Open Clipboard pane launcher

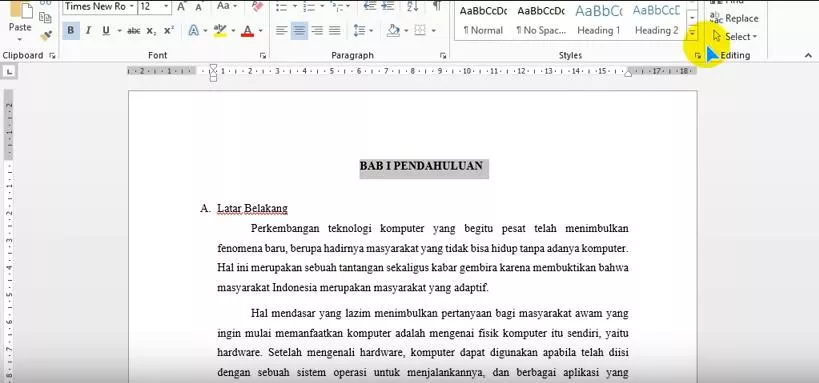(x=52, y=55)
